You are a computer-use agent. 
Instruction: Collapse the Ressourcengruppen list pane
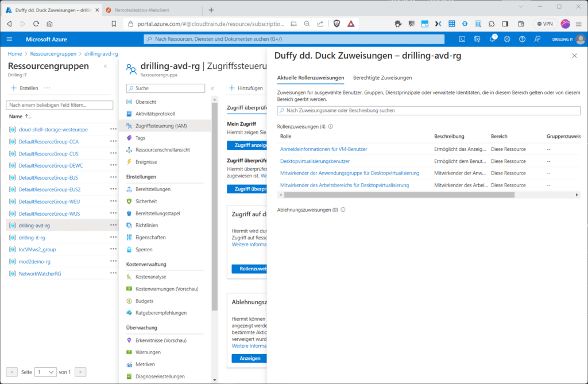point(106,66)
